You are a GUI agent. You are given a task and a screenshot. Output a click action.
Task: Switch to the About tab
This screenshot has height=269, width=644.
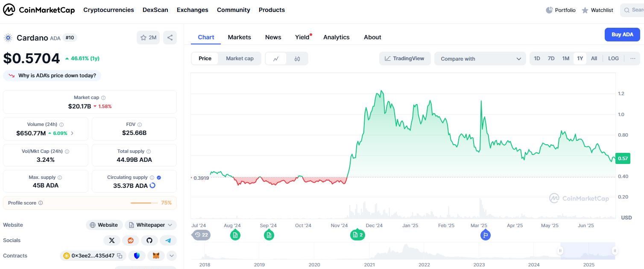[372, 37]
